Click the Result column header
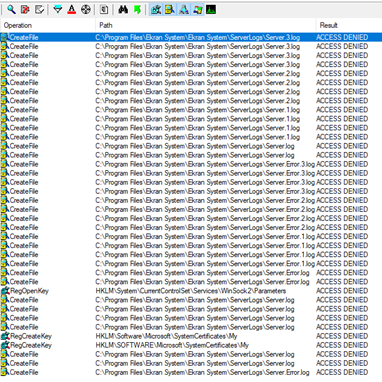 349,25
